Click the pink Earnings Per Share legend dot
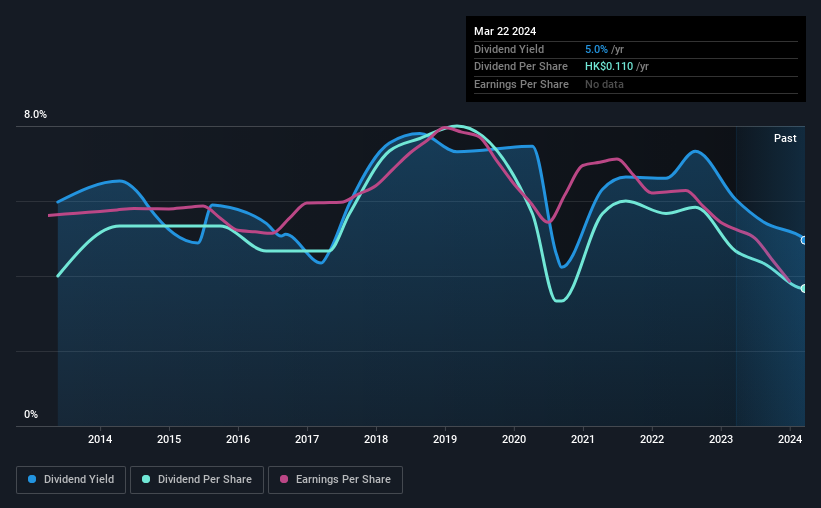 [284, 479]
